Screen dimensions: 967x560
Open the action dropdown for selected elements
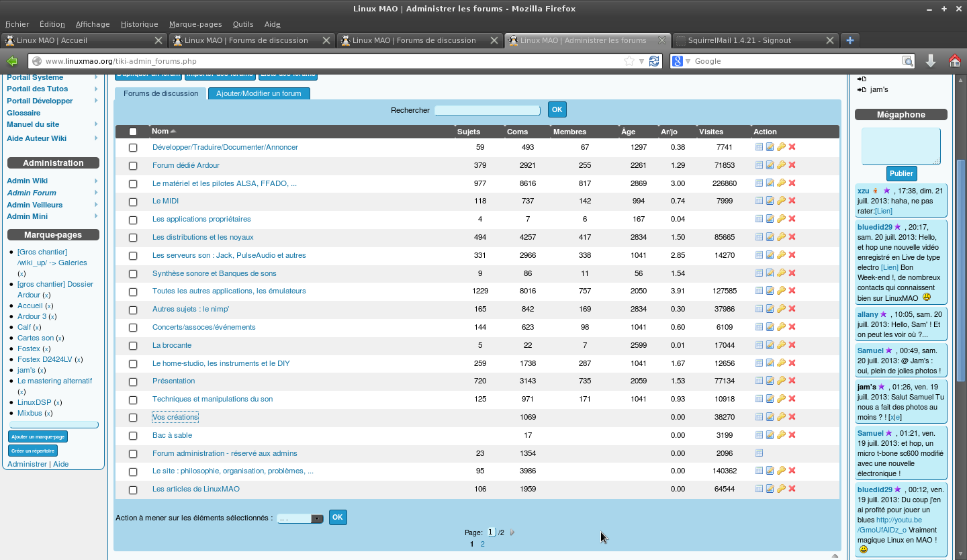click(300, 518)
